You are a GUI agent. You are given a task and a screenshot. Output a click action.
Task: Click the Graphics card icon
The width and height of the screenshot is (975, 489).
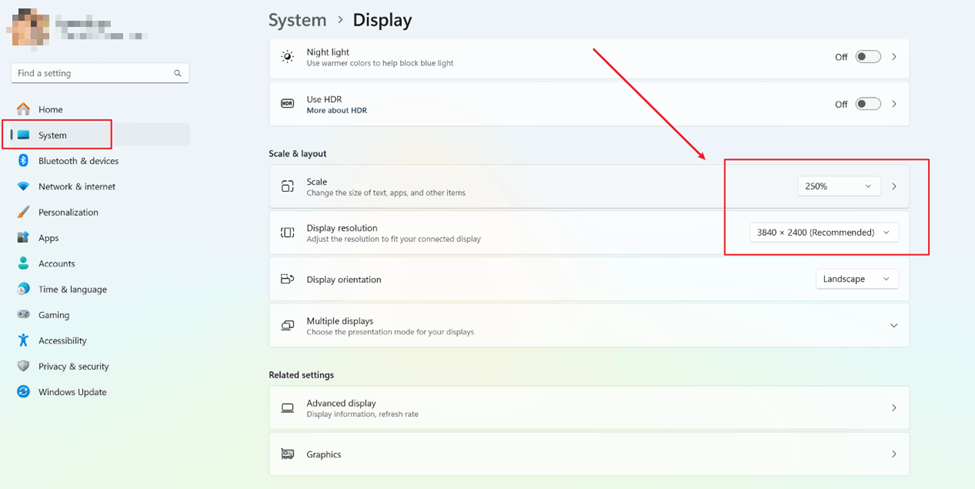tap(287, 454)
